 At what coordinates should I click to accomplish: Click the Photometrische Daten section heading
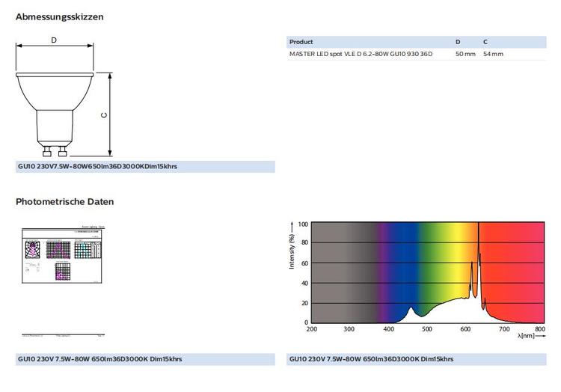[64, 202]
